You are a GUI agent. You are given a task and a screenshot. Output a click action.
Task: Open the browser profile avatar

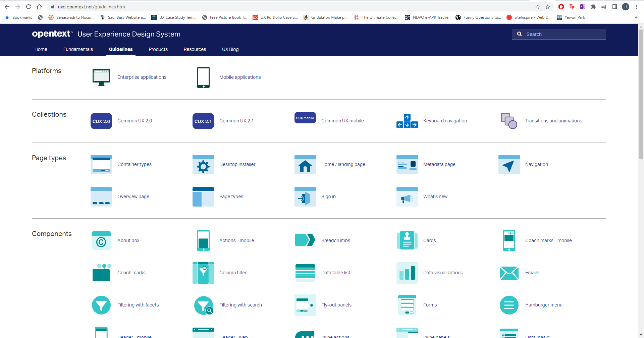pos(626,7)
